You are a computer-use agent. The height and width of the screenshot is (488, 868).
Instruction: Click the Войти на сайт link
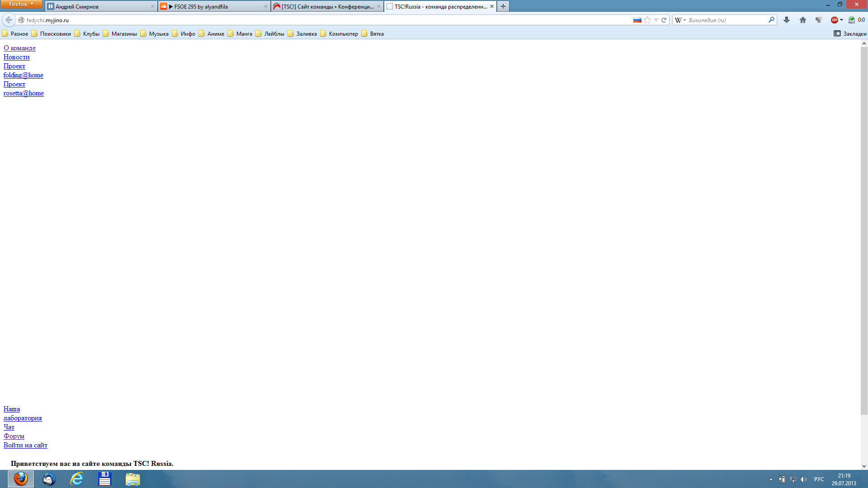point(25,445)
